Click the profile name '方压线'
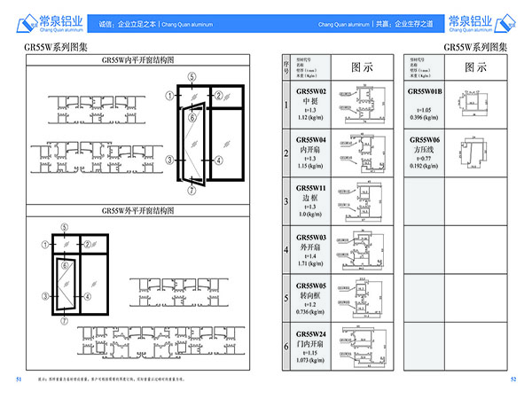 424,150
